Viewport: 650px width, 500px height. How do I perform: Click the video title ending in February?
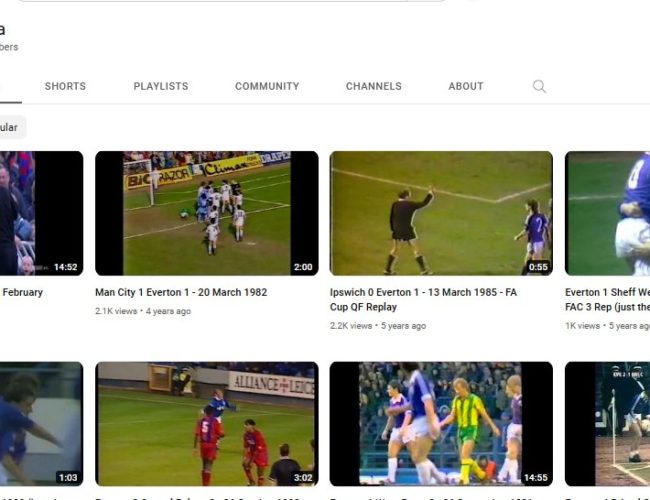click(22, 293)
